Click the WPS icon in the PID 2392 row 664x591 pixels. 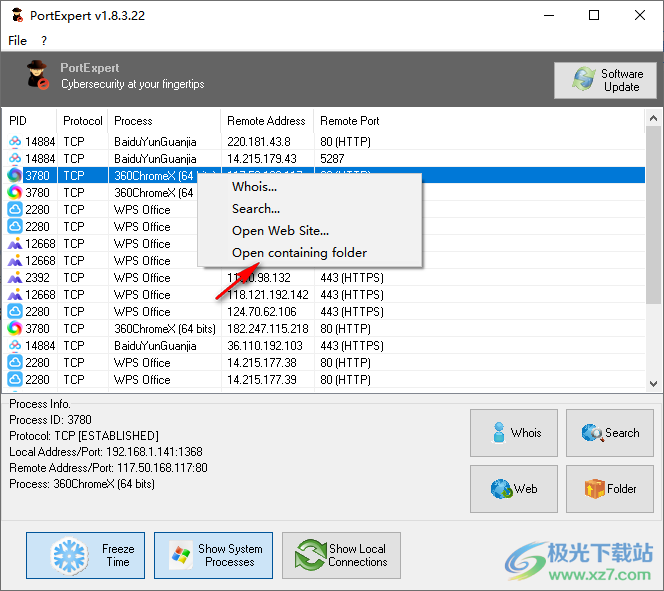click(x=15, y=278)
